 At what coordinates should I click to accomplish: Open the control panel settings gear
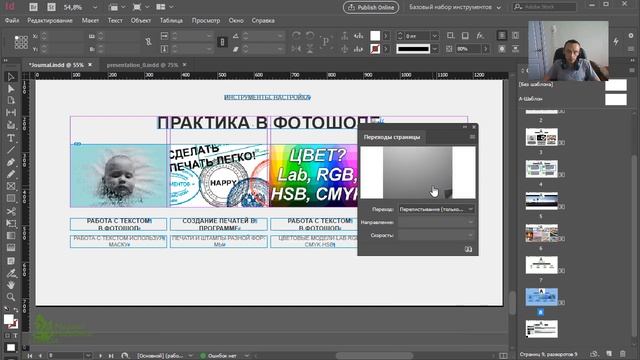point(631,36)
